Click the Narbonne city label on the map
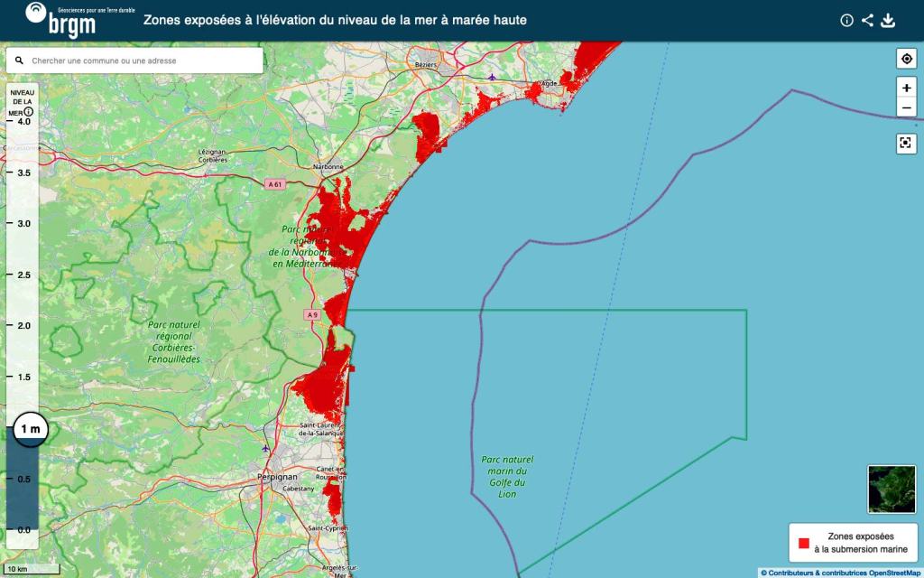 (328, 167)
